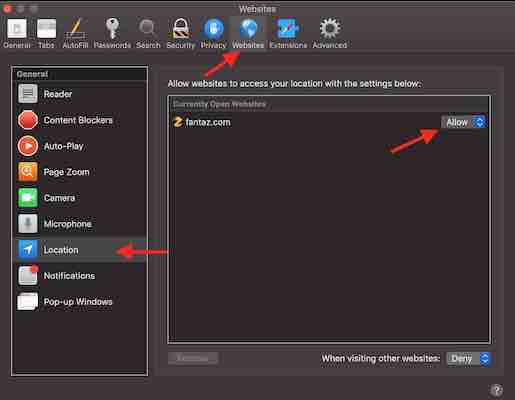
Task: Select Reader in the sidebar
Action: coord(80,94)
